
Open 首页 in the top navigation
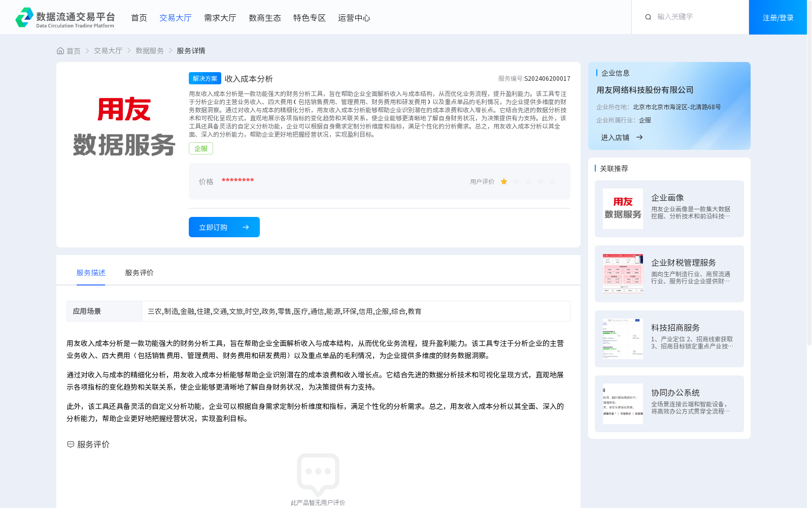click(x=139, y=18)
